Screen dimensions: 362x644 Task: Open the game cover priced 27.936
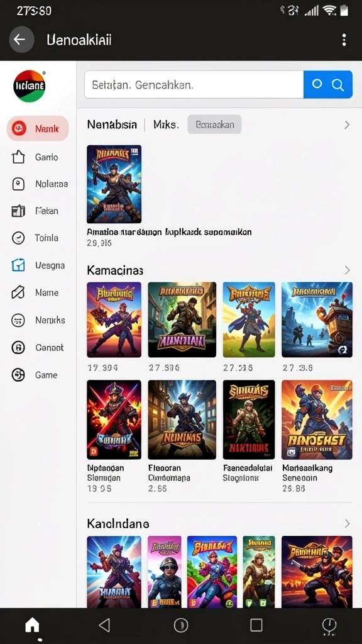click(182, 319)
